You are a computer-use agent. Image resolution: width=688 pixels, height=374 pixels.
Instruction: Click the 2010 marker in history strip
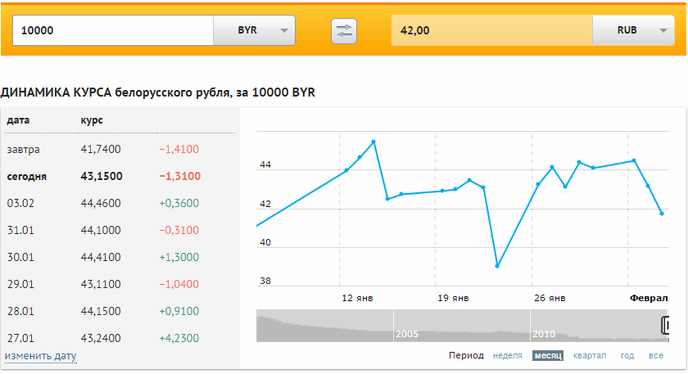click(544, 334)
